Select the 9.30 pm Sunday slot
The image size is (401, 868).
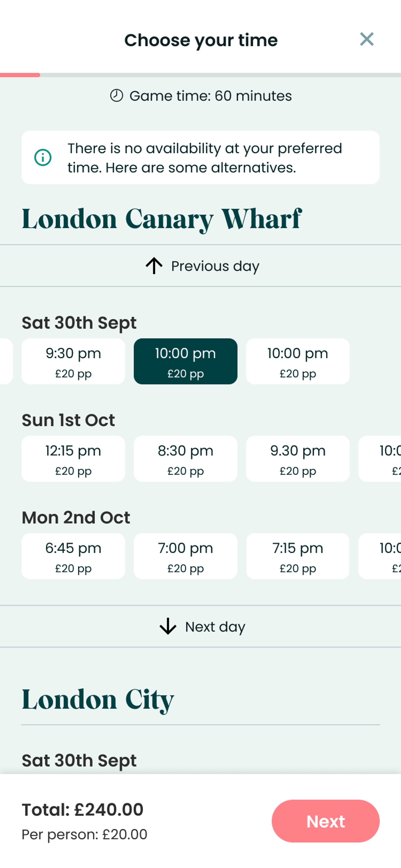298,459
